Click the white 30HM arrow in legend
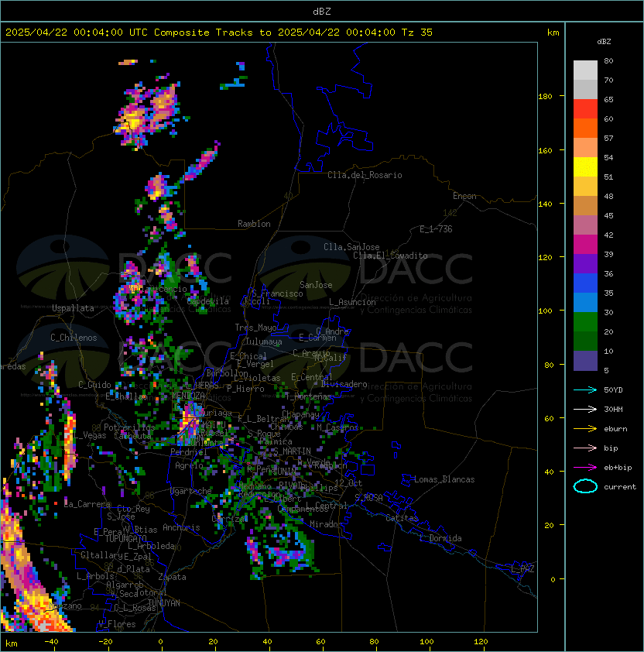644x652 pixels. [x=585, y=409]
